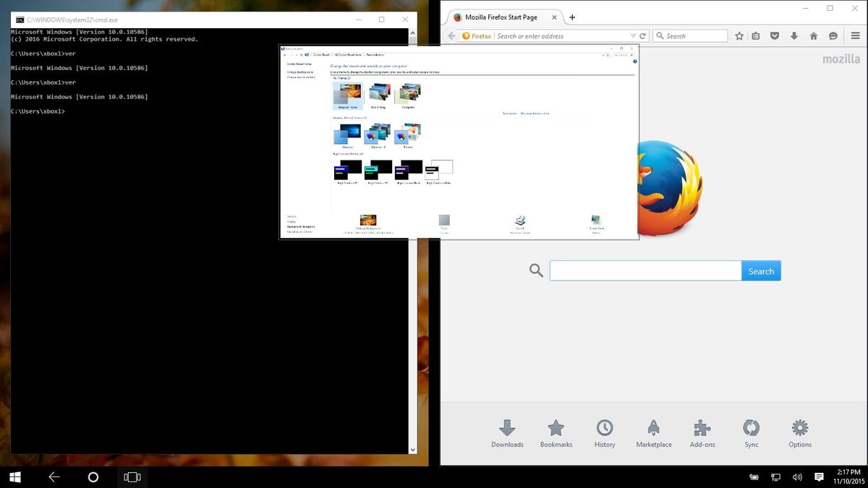Open Sync from Firefox start page
Image resolution: width=868 pixels, height=488 pixels.
(751, 427)
